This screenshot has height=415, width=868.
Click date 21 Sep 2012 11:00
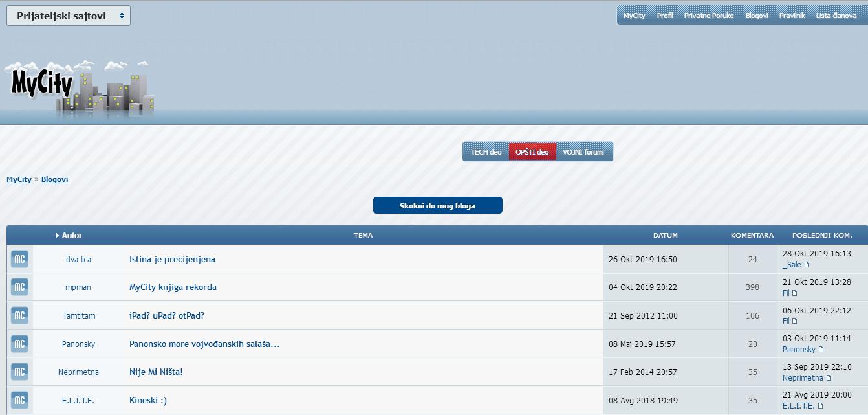coord(643,315)
